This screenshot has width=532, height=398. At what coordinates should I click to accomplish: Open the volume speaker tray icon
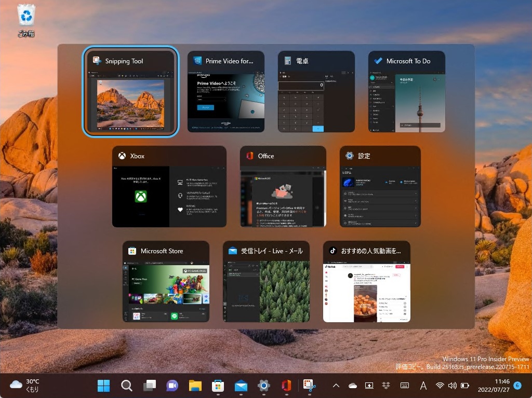pyautogui.click(x=452, y=386)
